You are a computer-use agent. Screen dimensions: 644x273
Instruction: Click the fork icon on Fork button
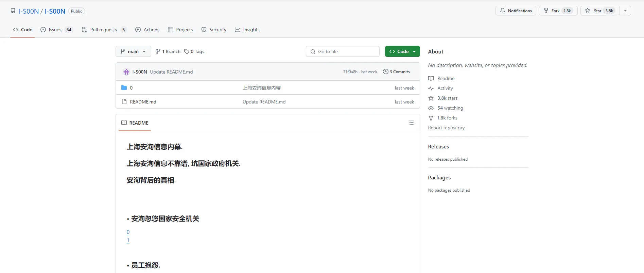[x=546, y=11]
